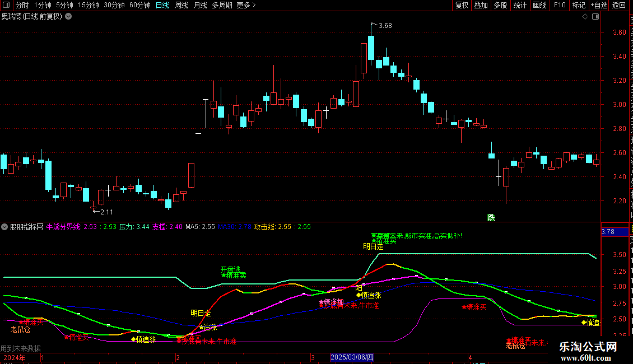Click the 压力: 3.44 indicator value
Screen dimensions: 633x364
pos(134,227)
